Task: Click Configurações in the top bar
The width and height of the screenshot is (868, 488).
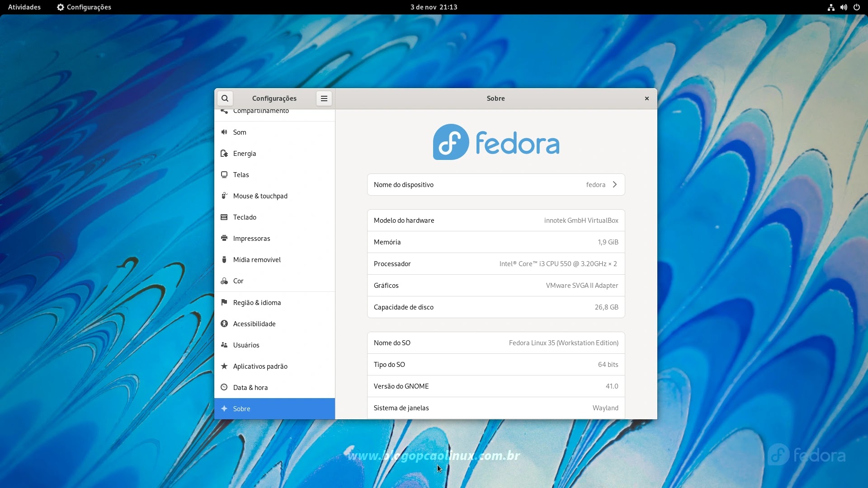Action: [83, 7]
